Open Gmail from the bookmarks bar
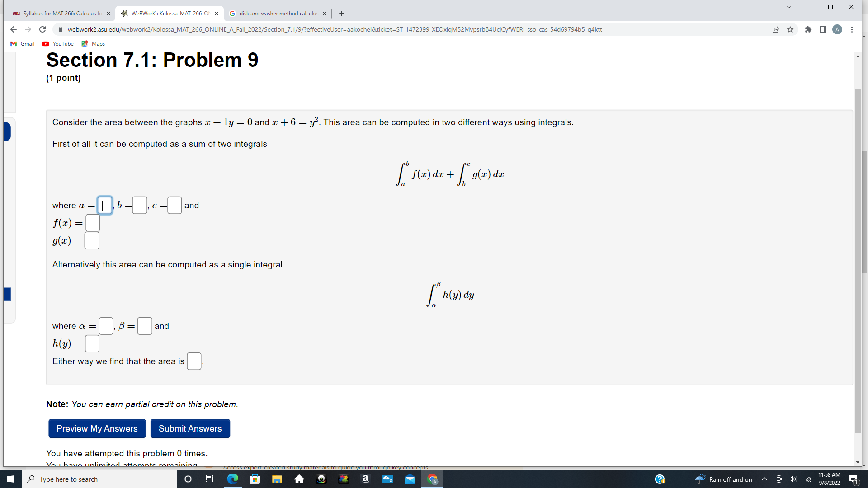 [22, 43]
